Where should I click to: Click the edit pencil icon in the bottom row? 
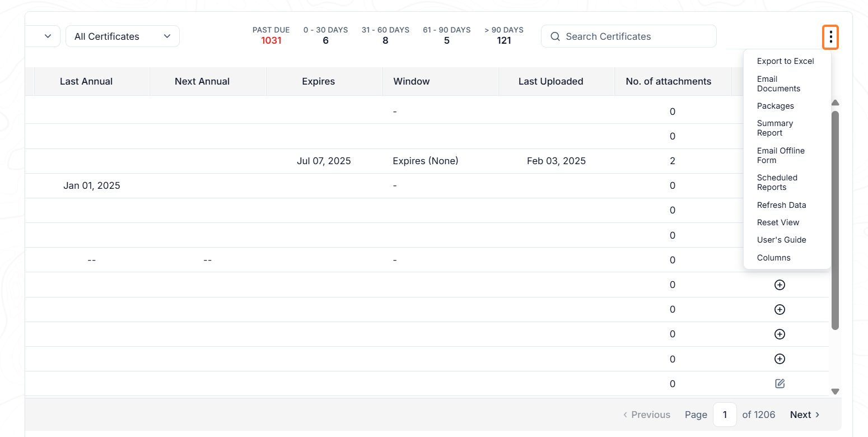click(780, 384)
